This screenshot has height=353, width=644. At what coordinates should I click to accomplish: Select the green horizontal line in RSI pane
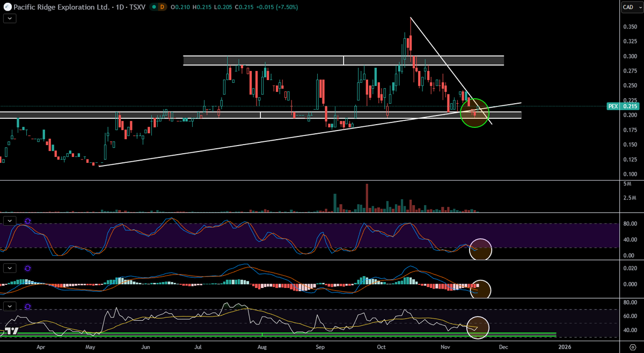(278, 335)
